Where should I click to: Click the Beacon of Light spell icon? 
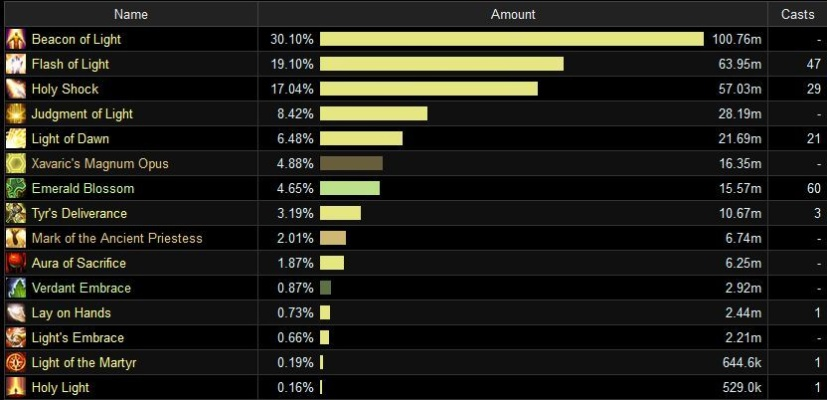(16, 40)
